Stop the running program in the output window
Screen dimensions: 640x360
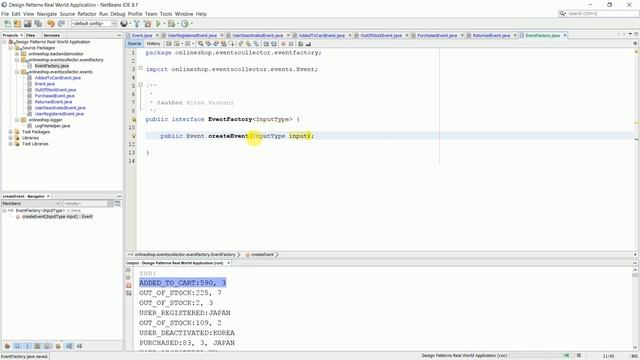pos(129,286)
